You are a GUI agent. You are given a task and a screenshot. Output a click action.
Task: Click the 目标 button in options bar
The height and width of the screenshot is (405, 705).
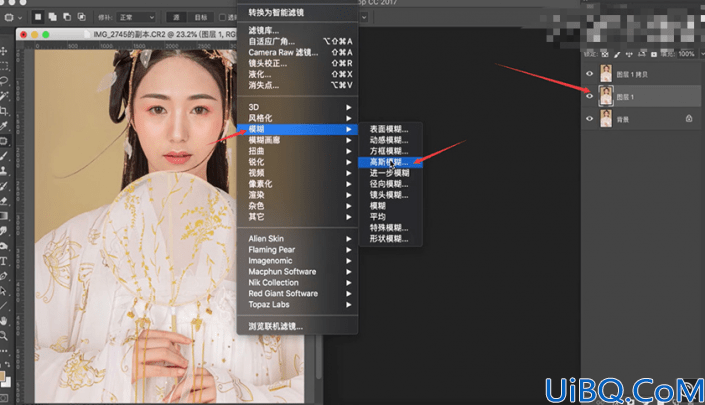click(x=201, y=17)
